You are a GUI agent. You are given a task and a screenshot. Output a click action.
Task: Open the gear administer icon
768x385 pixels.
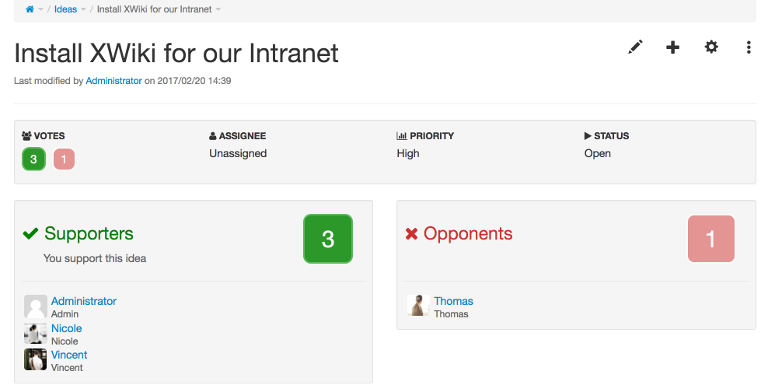coord(711,47)
